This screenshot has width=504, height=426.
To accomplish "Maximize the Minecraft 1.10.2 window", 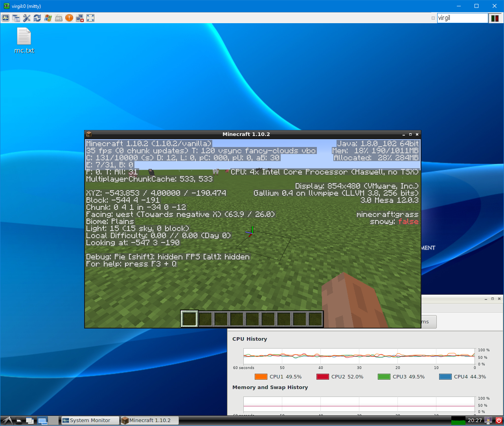I will click(x=410, y=134).
